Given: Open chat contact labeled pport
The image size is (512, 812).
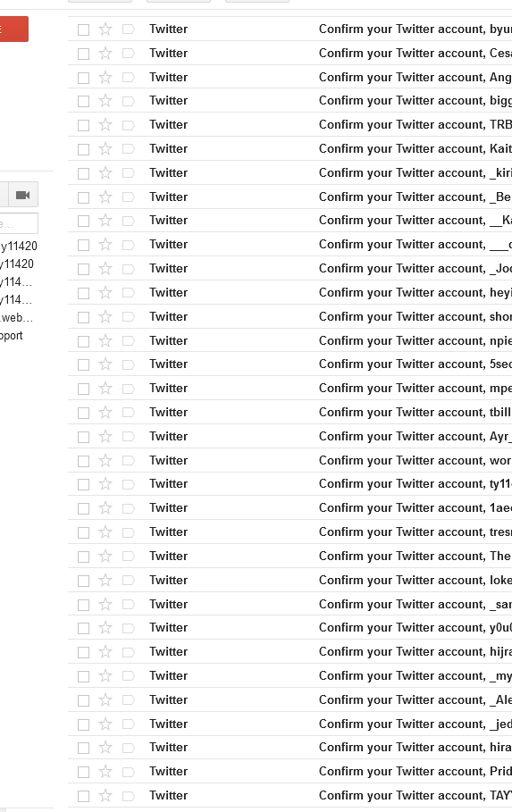Looking at the screenshot, I should click(12, 336).
